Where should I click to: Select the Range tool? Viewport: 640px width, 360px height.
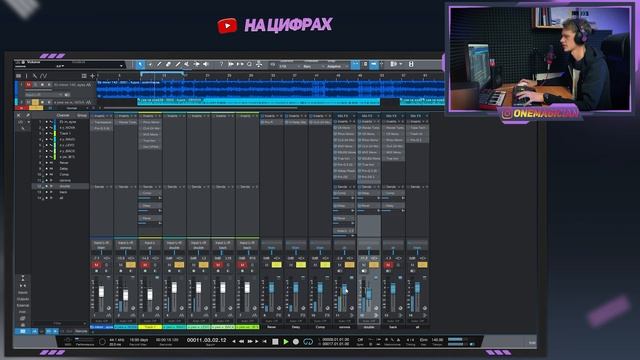click(x=150, y=64)
